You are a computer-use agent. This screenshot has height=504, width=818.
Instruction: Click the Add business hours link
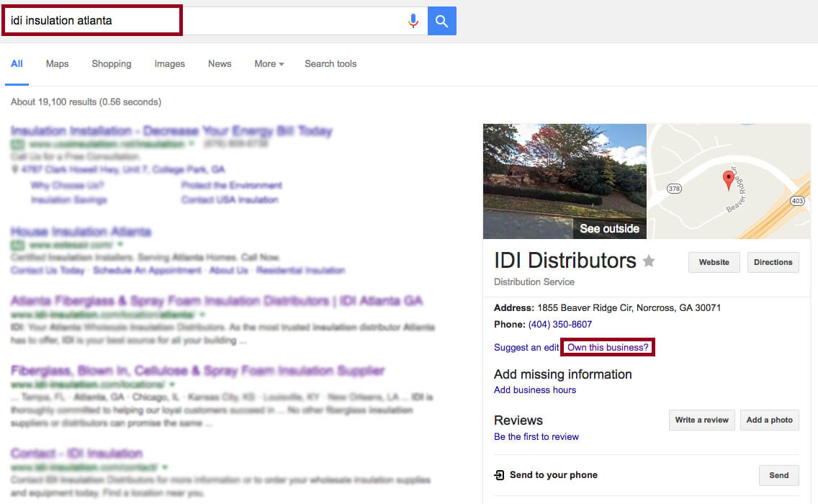click(535, 390)
